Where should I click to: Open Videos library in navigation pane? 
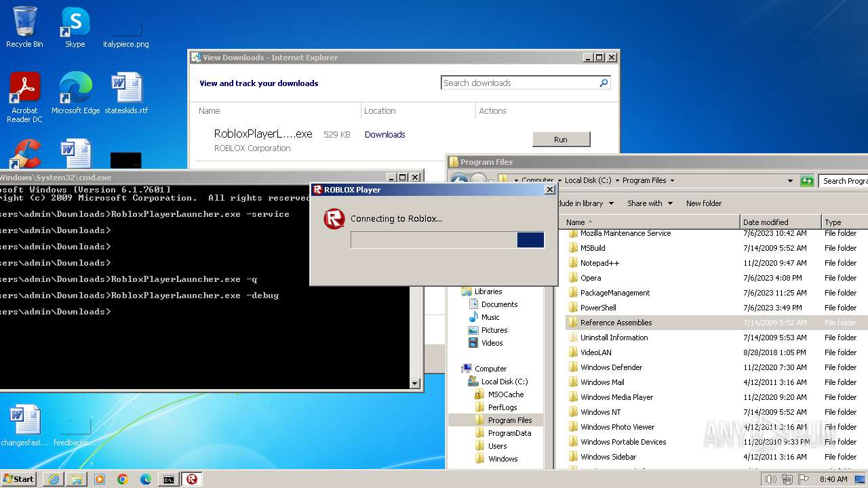click(492, 343)
